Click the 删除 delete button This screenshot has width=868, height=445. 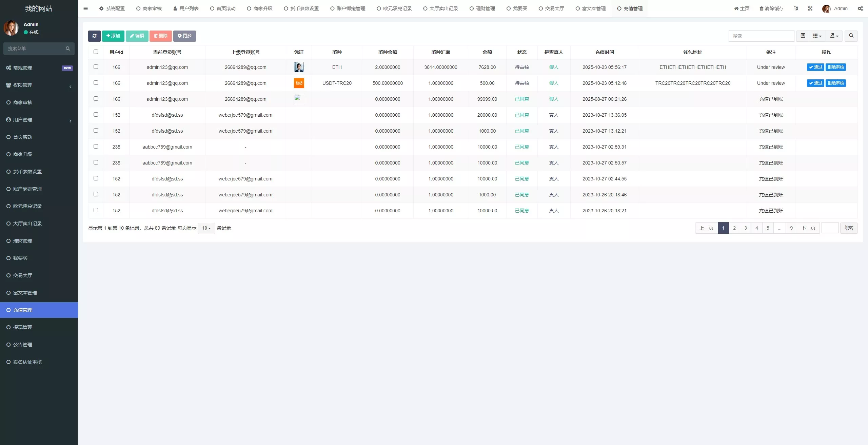click(x=161, y=36)
